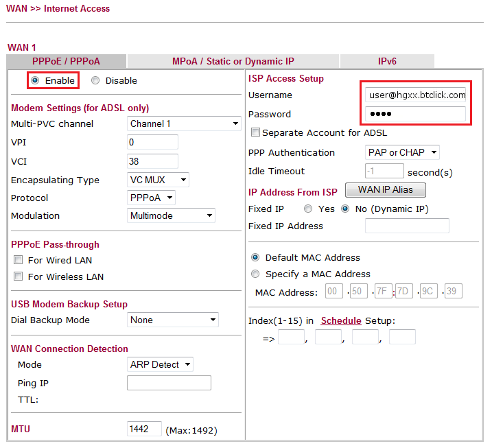The image size is (492, 448).
Task: Select the Enable radio button
Action: (35, 81)
